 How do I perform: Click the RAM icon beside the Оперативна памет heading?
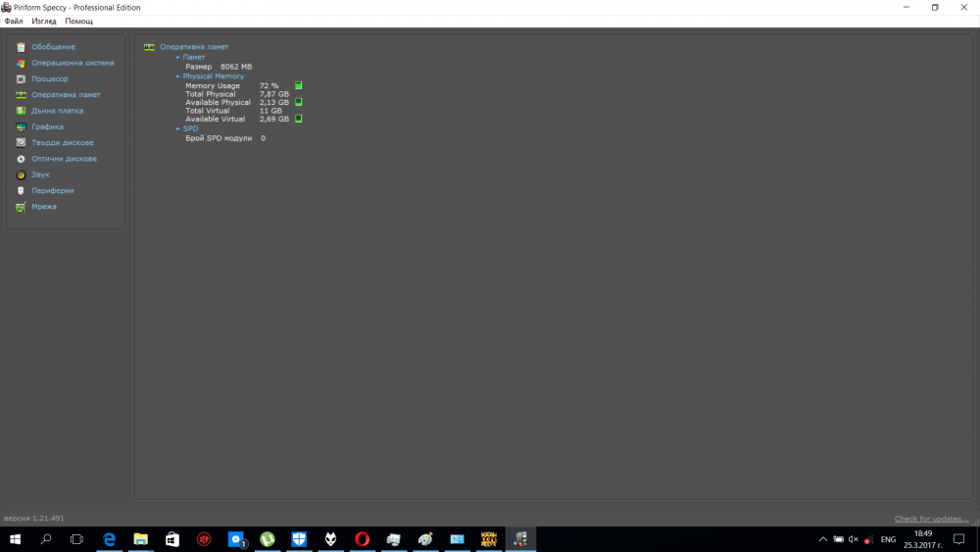coord(149,47)
